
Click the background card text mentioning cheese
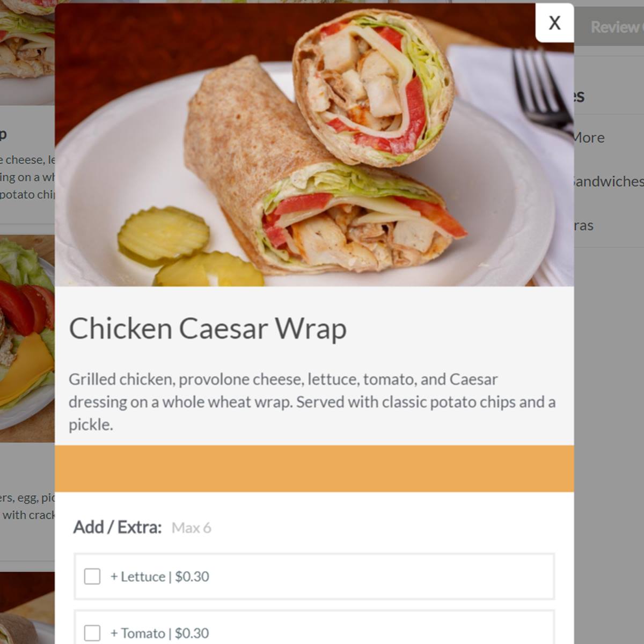tap(27, 160)
